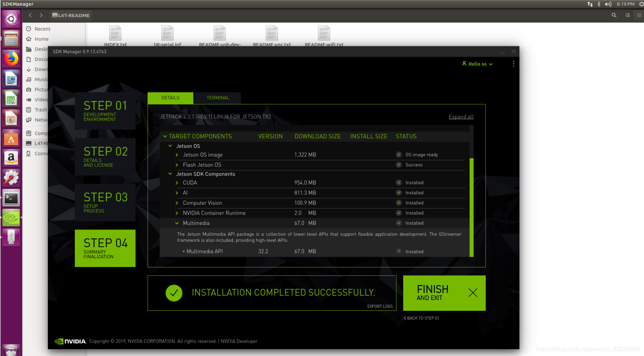Open Bluetooth indicator in top panel

point(599,4)
